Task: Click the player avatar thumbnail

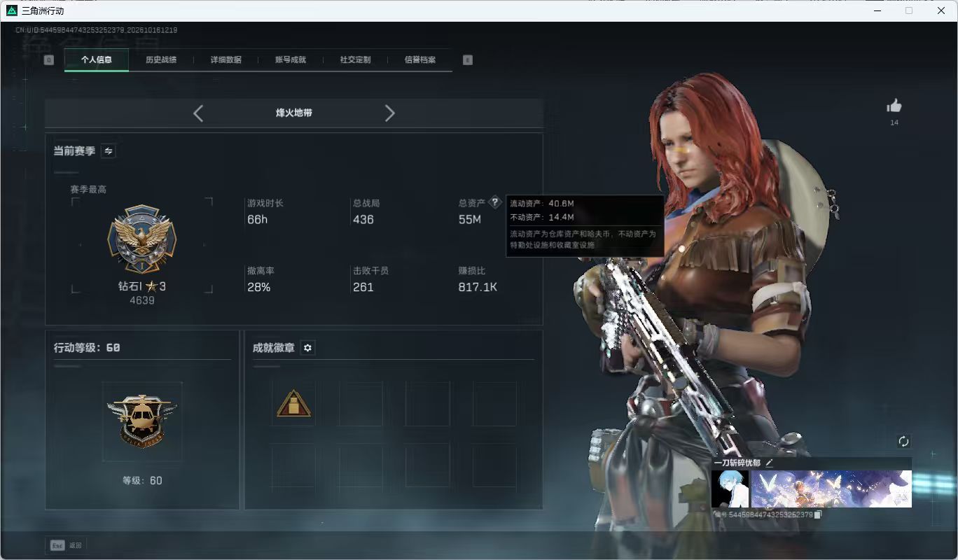Action: (x=730, y=489)
